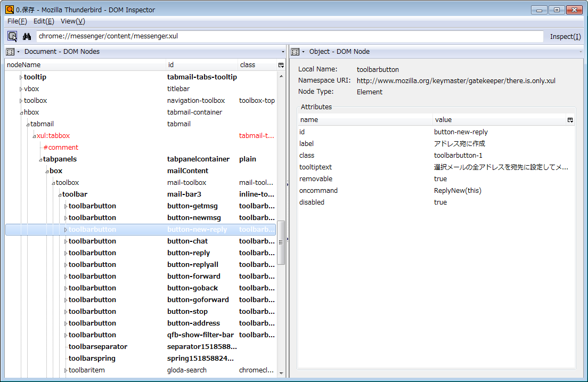588x382 pixels.
Task: Select the tooltiptext attribute row
Action: point(436,167)
